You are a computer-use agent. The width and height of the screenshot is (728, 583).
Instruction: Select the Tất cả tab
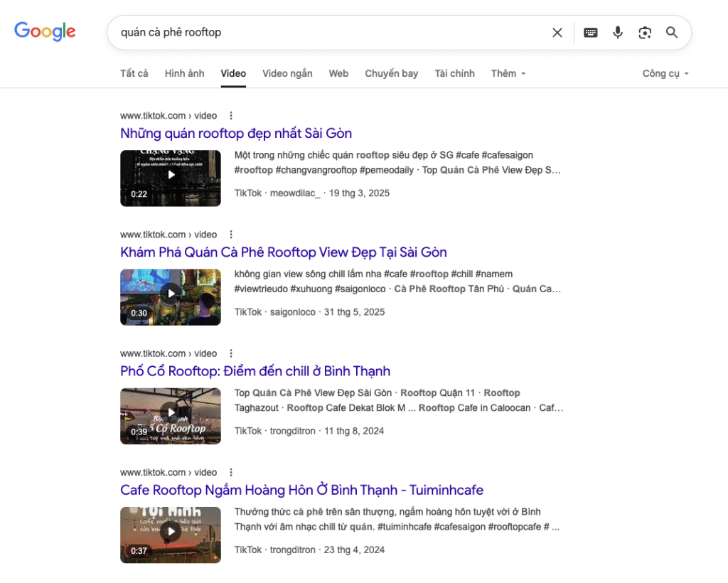(x=134, y=73)
